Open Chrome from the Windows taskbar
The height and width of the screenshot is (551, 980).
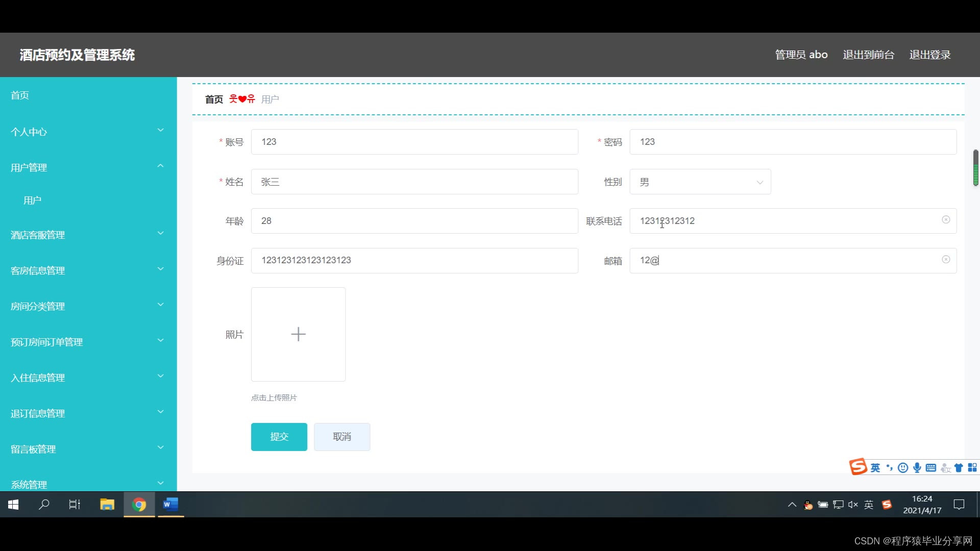pos(139,505)
